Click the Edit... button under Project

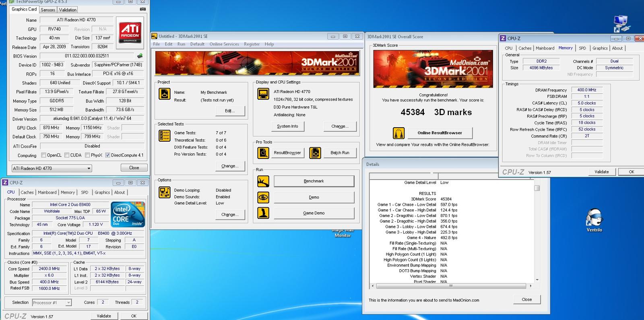pos(230,111)
